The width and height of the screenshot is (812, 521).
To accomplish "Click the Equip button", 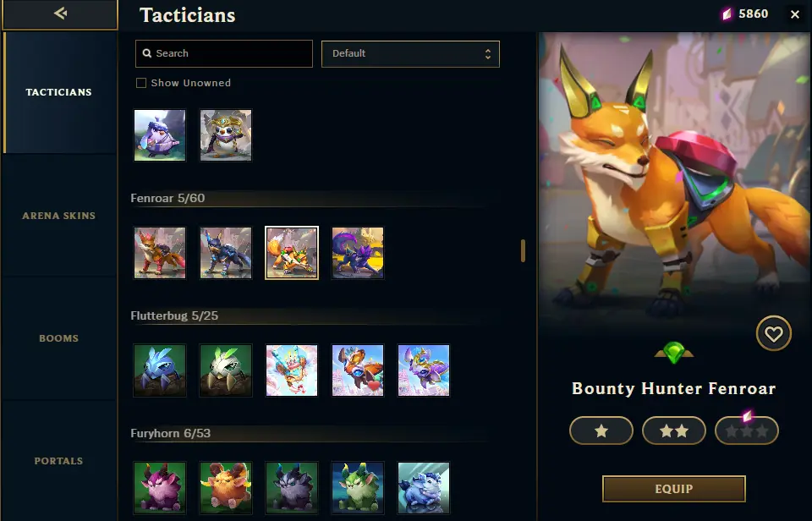I will click(674, 489).
